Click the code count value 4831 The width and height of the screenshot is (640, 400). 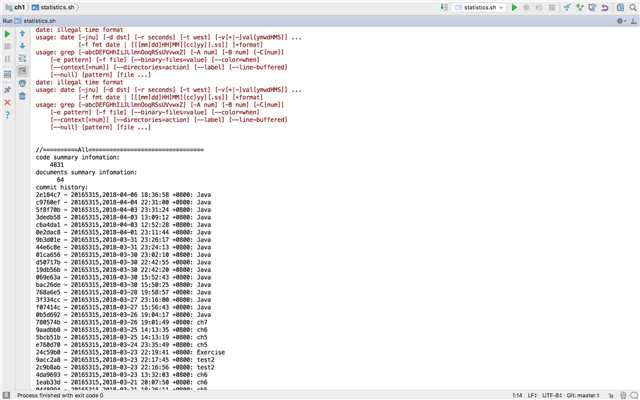(x=57, y=165)
